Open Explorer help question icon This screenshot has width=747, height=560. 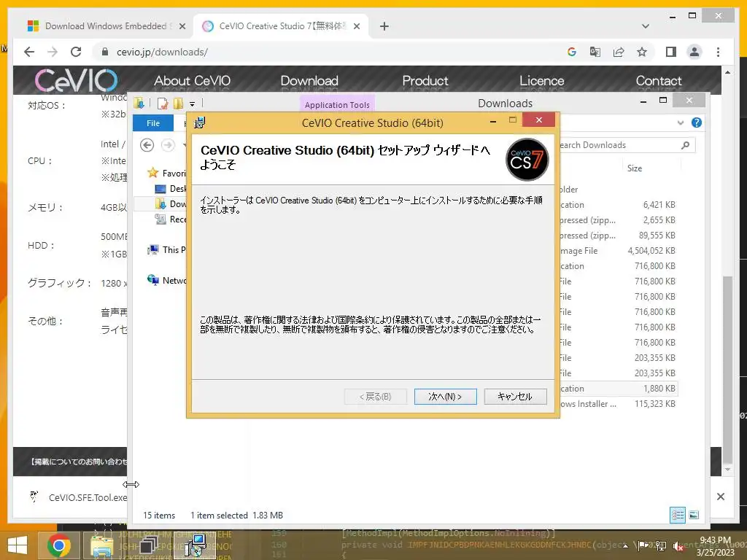point(697,122)
